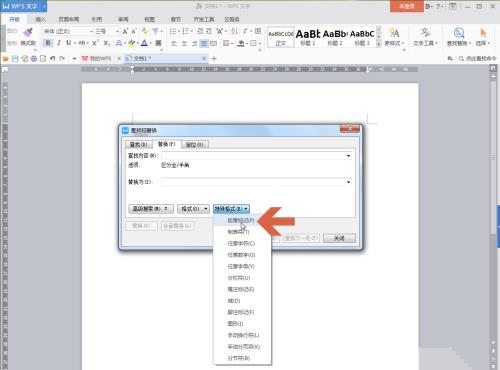Toggle Bold formatting in the ribbon
Viewport: 500px width, 370px height.
click(48, 43)
